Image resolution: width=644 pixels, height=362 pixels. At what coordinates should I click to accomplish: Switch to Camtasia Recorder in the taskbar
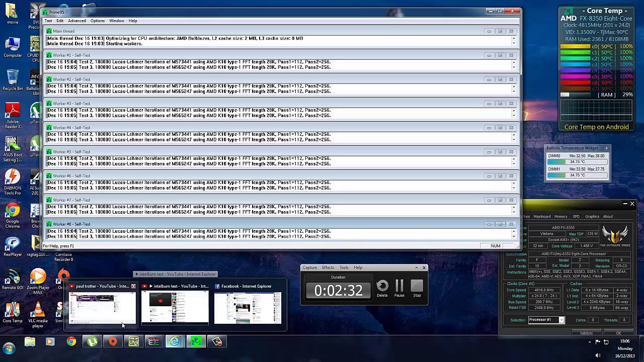coord(217,342)
